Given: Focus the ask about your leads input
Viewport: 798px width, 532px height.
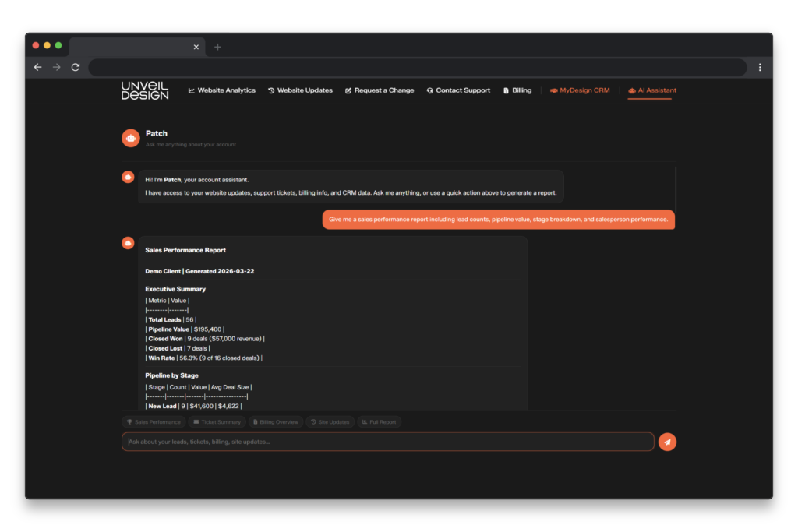Looking at the screenshot, I should pos(387,442).
